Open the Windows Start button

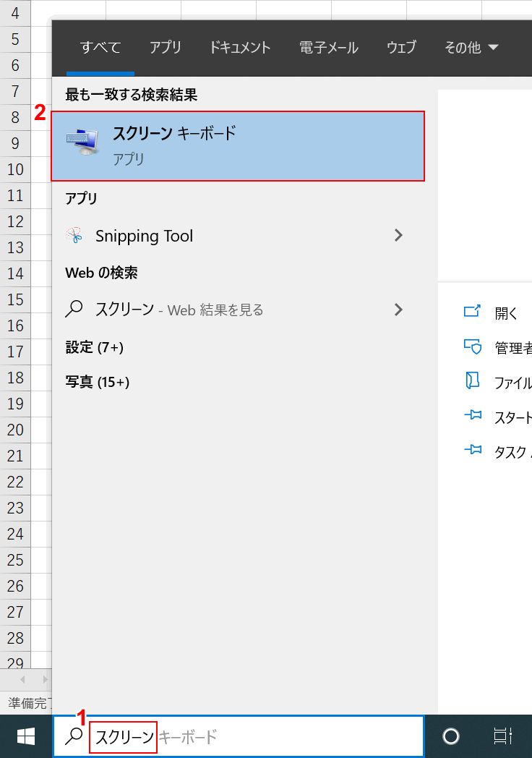pos(27,736)
